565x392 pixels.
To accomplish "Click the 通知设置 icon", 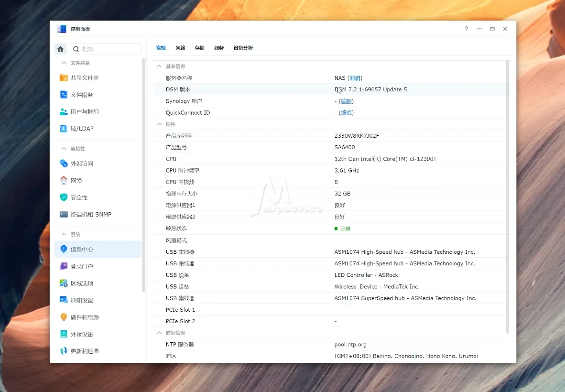I will 64,300.
